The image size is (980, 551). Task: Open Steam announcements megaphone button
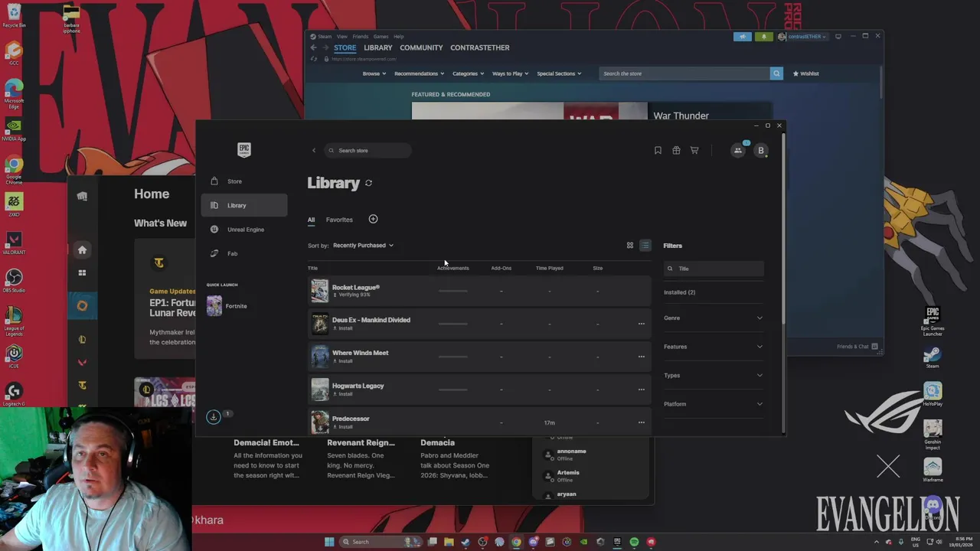(x=742, y=36)
